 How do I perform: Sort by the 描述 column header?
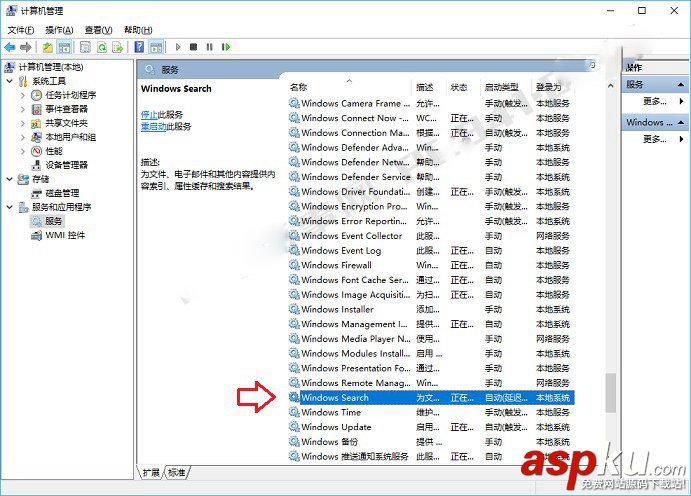point(425,87)
